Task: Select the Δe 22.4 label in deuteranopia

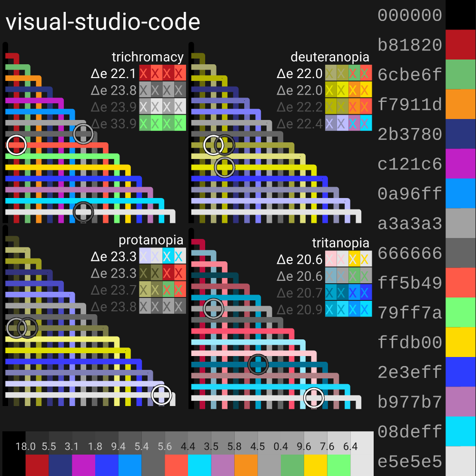Action: coord(299,123)
